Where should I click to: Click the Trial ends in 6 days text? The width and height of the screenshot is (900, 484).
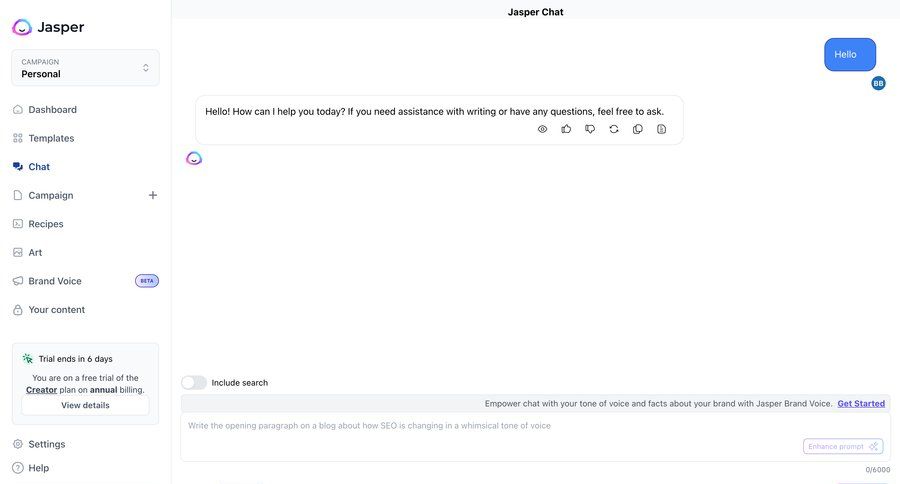click(x=76, y=359)
